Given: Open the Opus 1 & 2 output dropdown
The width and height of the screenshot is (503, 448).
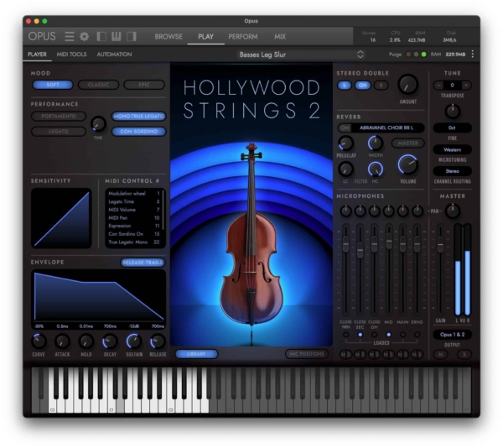Looking at the screenshot, I should click(452, 335).
